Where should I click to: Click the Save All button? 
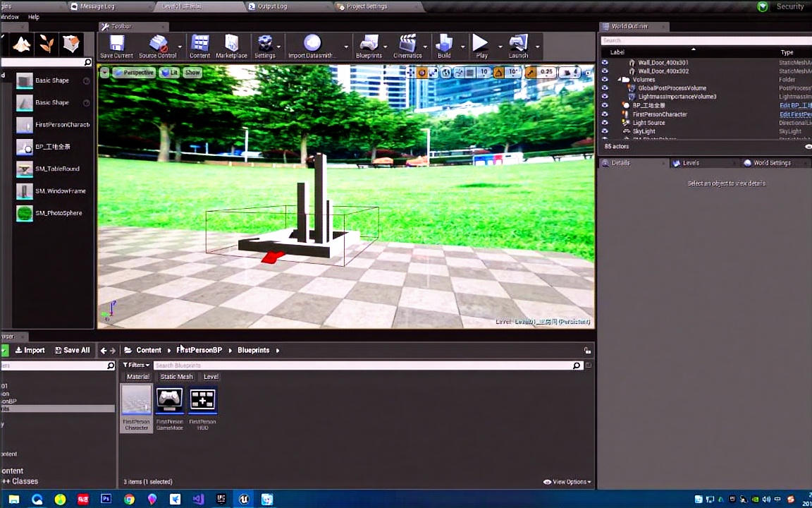point(71,349)
